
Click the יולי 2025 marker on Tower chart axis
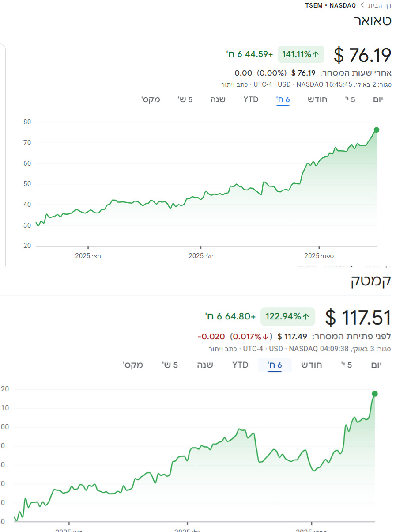(x=201, y=255)
